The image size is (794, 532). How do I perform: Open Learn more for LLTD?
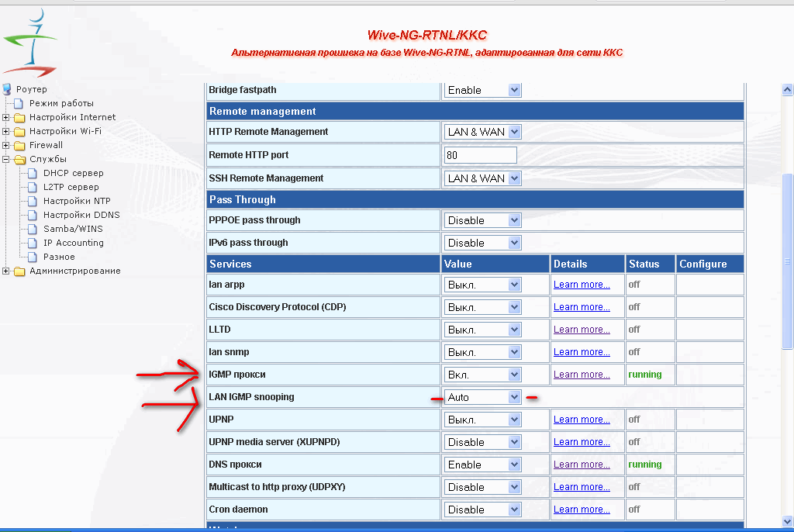582,330
